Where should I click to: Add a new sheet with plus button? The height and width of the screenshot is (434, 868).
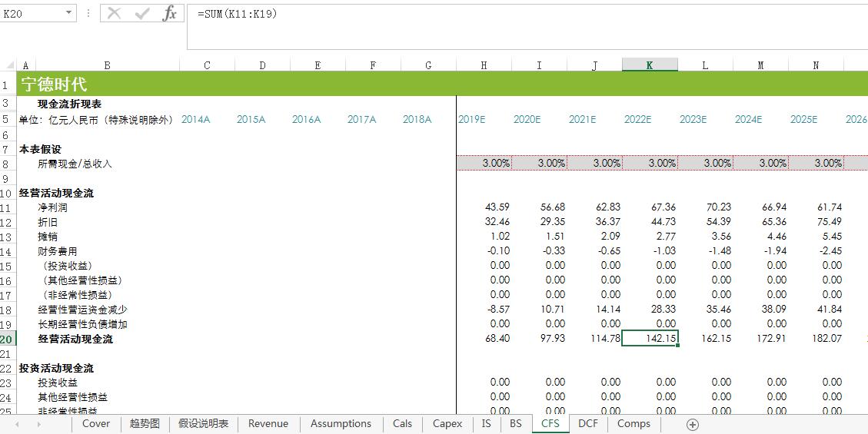[693, 425]
